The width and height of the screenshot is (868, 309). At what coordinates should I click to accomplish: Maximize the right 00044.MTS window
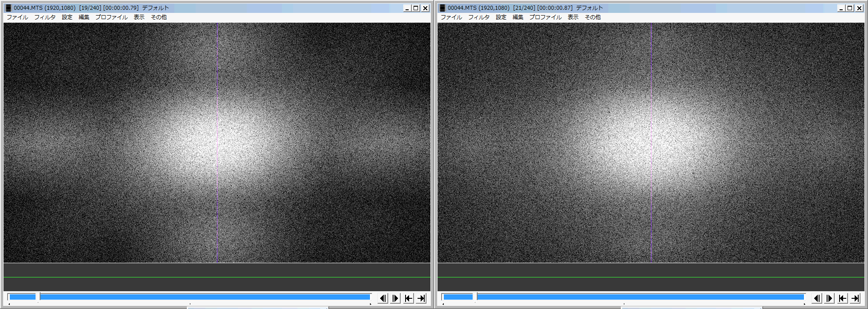click(849, 8)
